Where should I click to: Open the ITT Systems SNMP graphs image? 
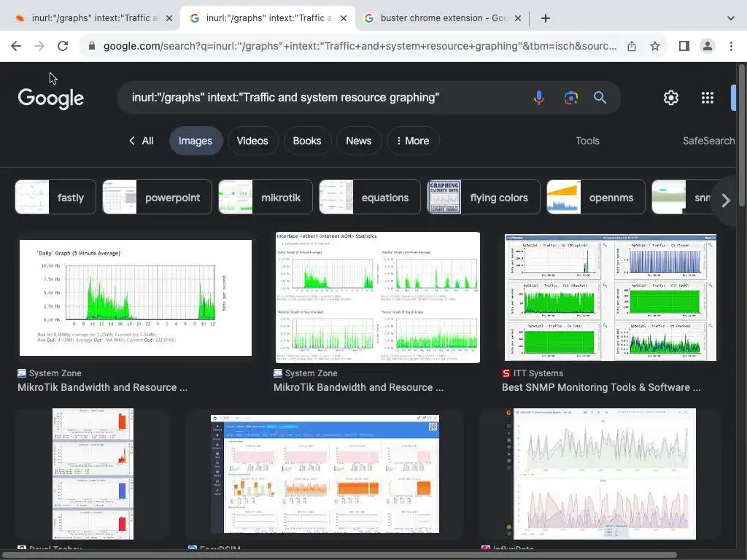click(x=611, y=297)
